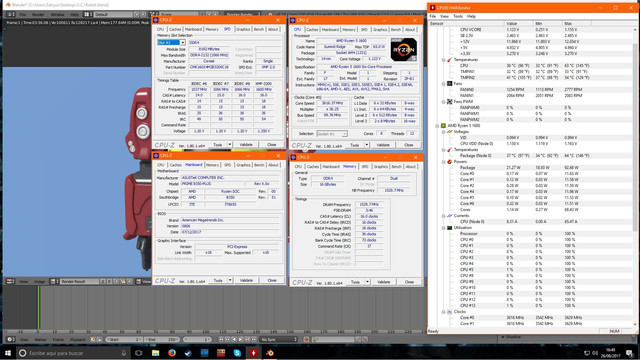The image size is (640, 360).
Task: Open the File menu in HWMonitor
Action: pyautogui.click(x=433, y=16)
